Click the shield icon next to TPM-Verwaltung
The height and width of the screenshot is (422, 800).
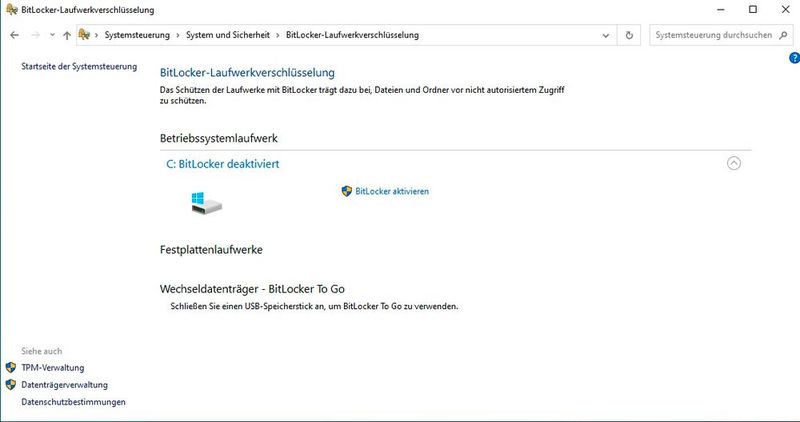11,367
